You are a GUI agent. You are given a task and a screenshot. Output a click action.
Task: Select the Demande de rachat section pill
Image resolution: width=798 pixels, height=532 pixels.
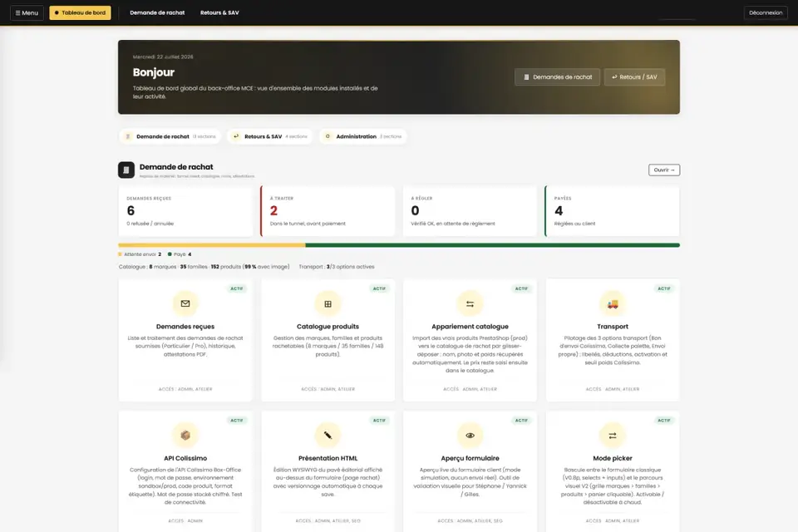pyautogui.click(x=170, y=136)
